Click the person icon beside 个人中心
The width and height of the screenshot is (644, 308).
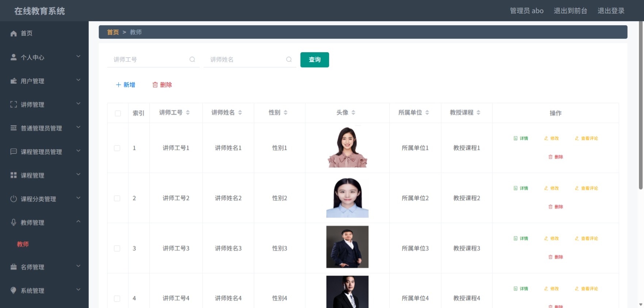pos(14,57)
